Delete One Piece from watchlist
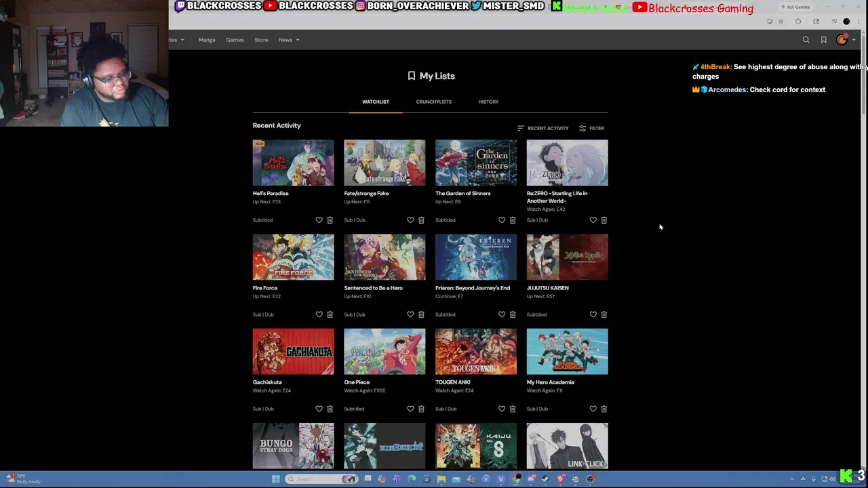 [x=421, y=409]
